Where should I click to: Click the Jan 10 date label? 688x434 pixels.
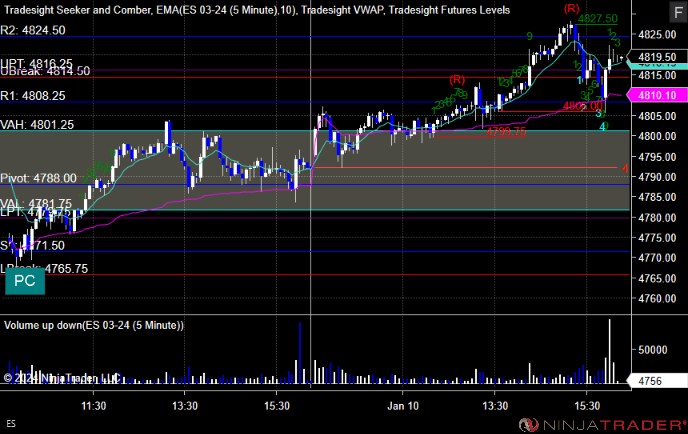[403, 406]
